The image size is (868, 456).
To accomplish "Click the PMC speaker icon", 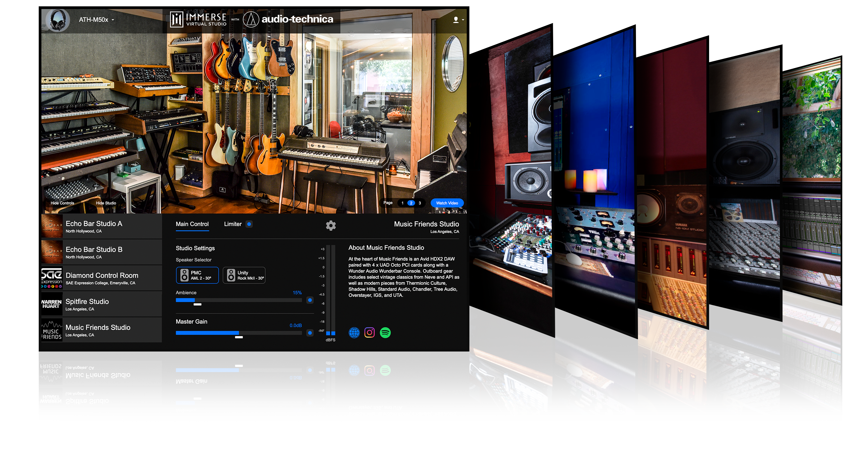I will click(x=184, y=275).
